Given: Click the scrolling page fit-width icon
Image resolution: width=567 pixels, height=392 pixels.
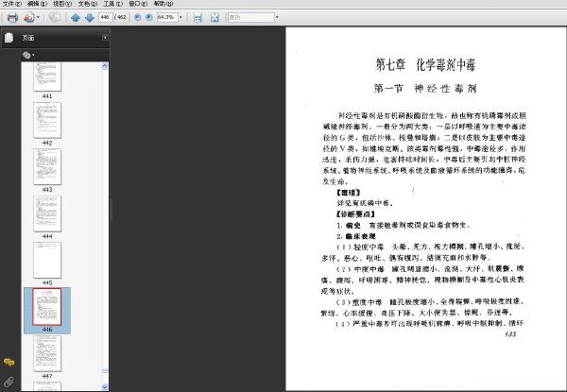Looking at the screenshot, I should [198, 17].
